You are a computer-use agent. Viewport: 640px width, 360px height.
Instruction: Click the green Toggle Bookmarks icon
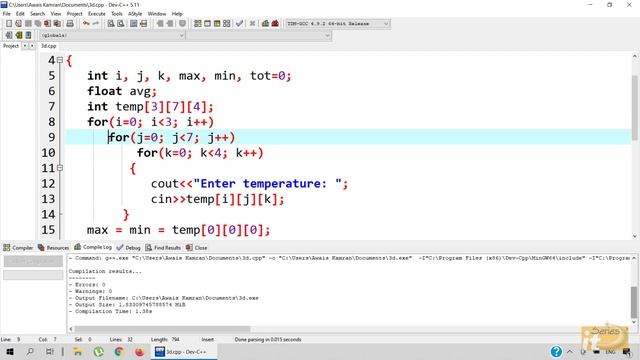[18, 35]
